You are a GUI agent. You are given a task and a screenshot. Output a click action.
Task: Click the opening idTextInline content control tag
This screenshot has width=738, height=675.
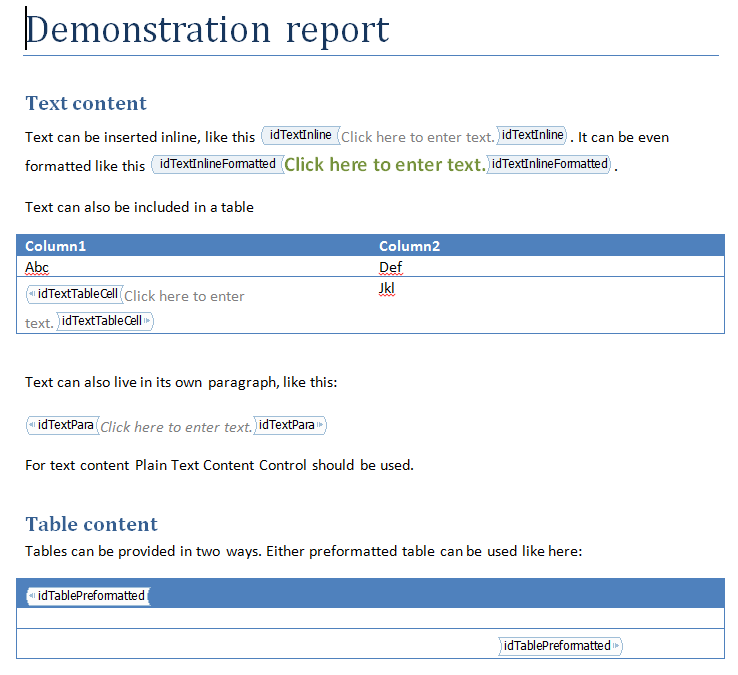300,136
